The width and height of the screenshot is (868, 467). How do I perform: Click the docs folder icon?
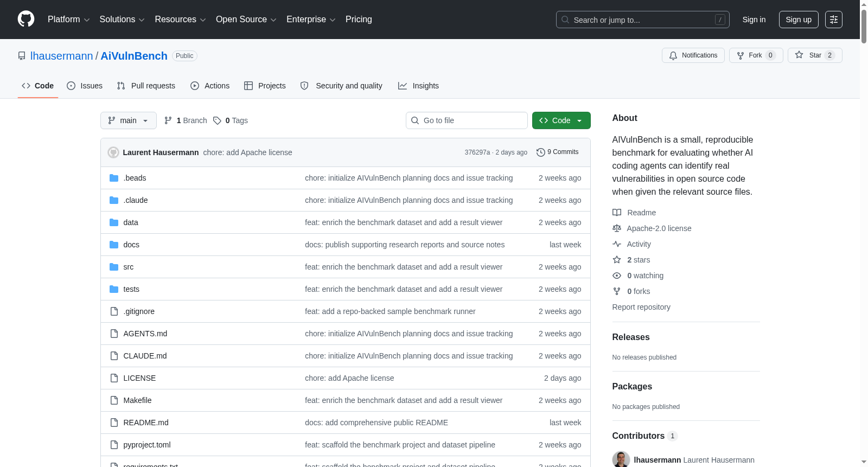(x=114, y=245)
